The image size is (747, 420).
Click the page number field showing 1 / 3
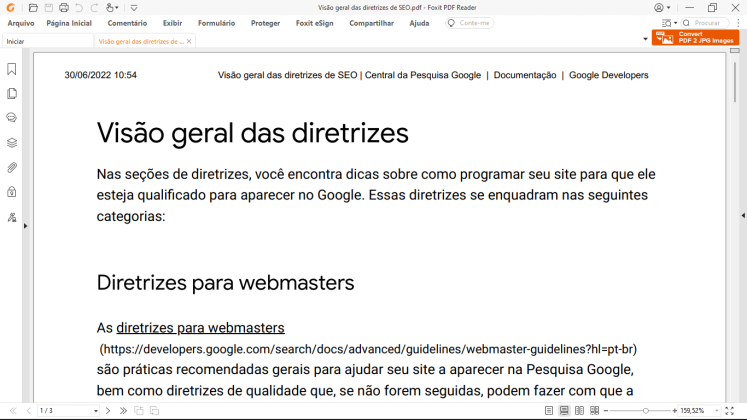[65, 410]
